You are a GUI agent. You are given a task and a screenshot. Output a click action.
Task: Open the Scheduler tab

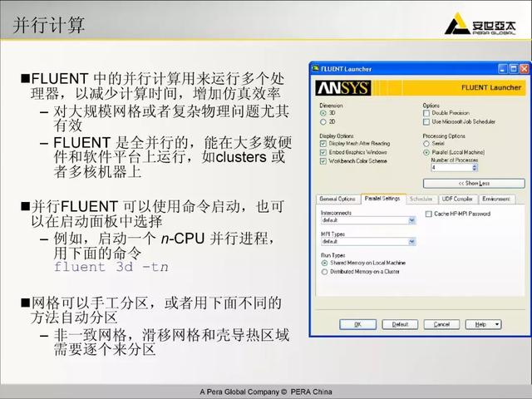point(421,199)
